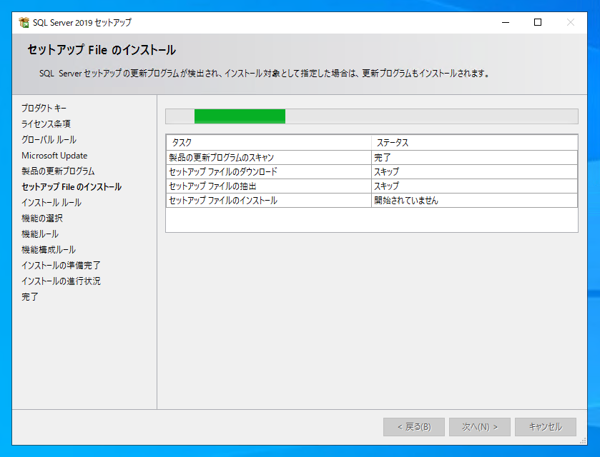Select the セットアップ ファイルのダウンロード task row
This screenshot has width=600, height=457.
click(372, 172)
